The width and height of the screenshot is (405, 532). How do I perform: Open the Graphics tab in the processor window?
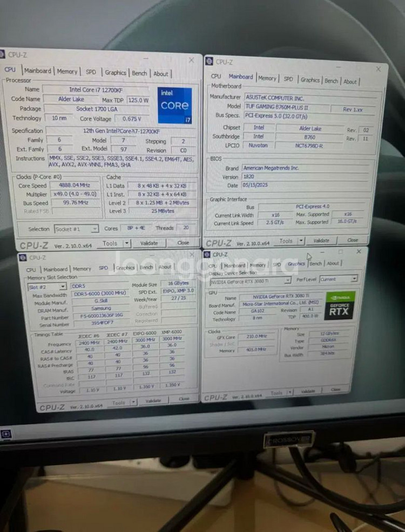coord(116,72)
